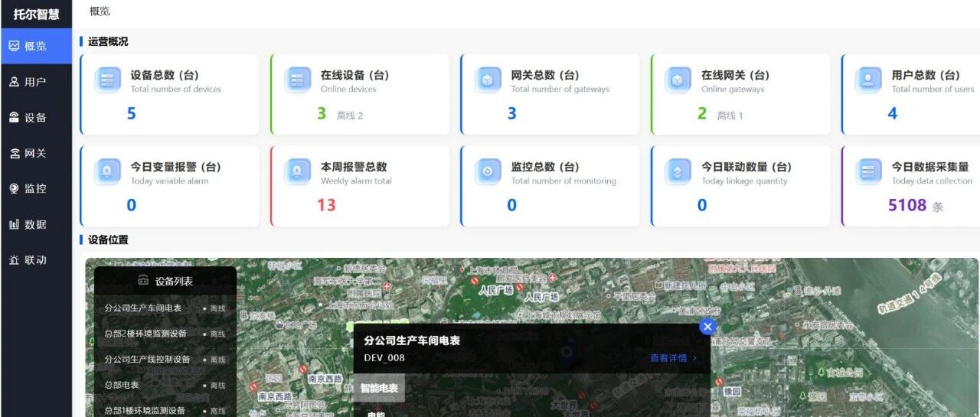Screen dimensions: 980x417
Task: Click the 在线设备 card icon
Action: 297,80
